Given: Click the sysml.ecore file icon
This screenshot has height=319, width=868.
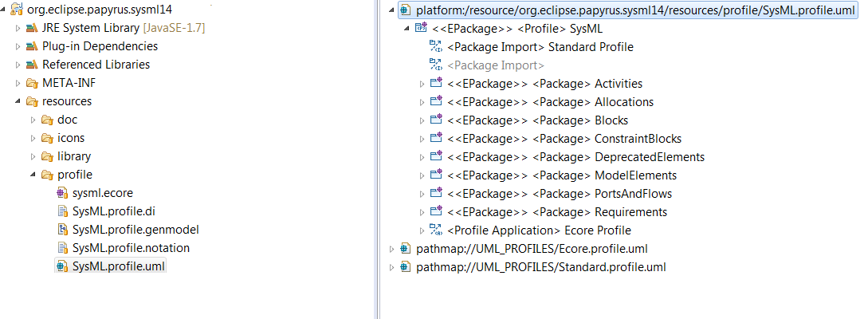Looking at the screenshot, I should pos(62,193).
